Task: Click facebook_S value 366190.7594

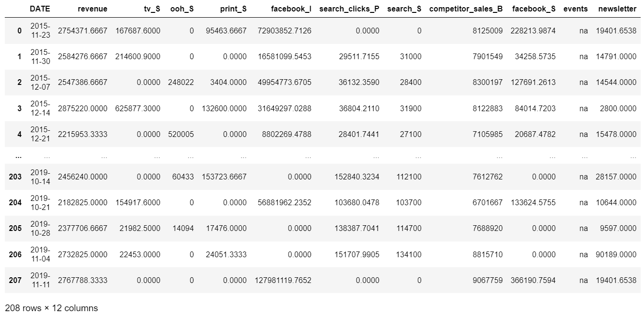Action: [533, 280]
